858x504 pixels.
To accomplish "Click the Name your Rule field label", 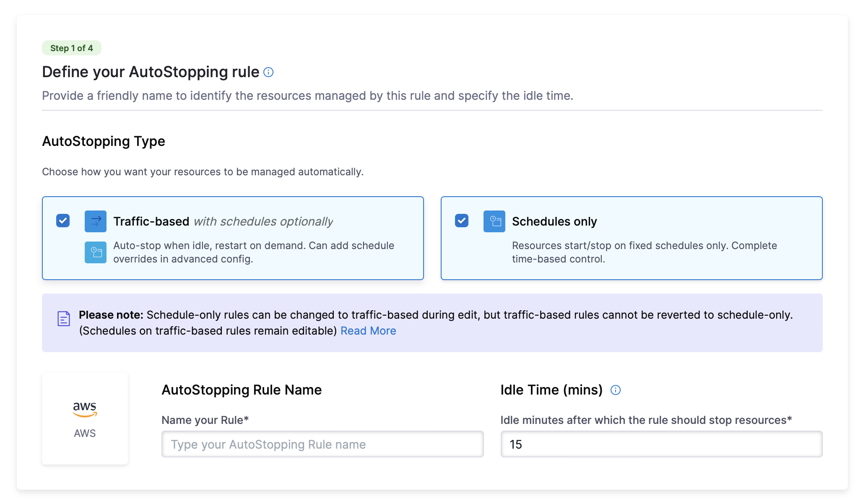I will click(205, 420).
